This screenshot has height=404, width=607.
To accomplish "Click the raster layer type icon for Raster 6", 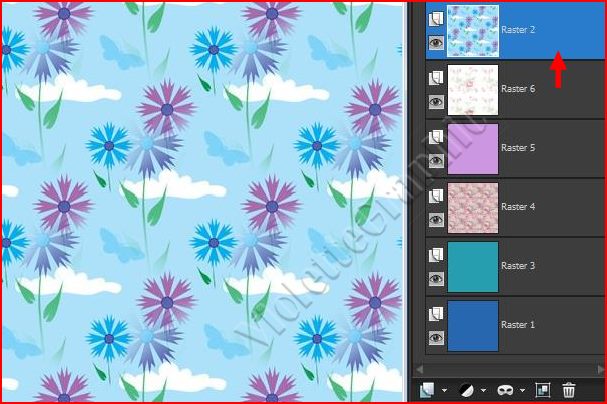I will (x=435, y=78).
